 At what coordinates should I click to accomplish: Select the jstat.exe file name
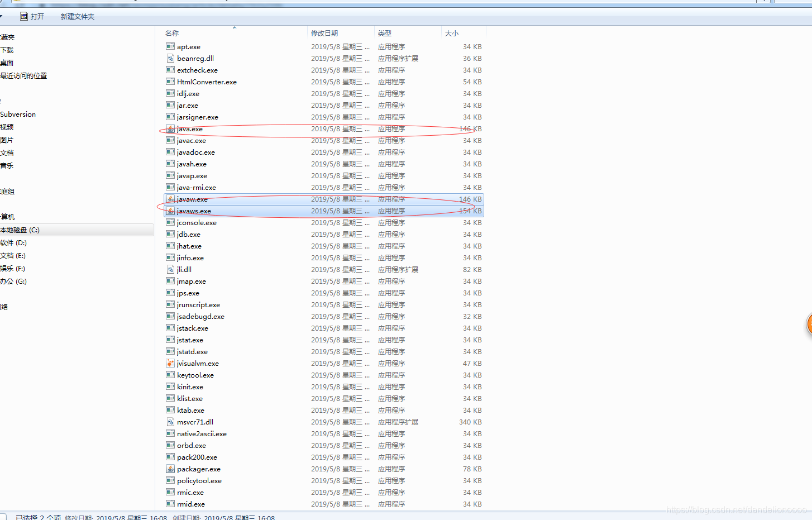click(x=190, y=340)
